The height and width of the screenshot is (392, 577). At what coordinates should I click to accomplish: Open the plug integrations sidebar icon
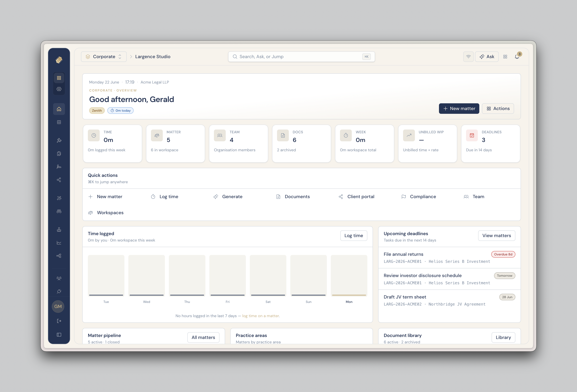59,291
